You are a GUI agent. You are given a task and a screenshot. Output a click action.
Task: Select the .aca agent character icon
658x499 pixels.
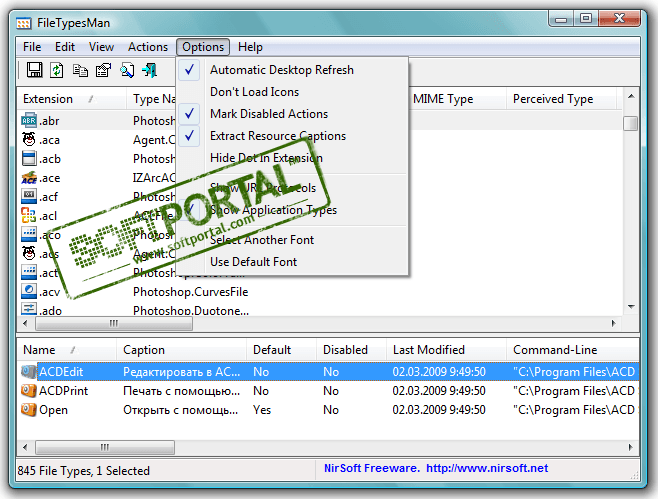pyautogui.click(x=29, y=139)
